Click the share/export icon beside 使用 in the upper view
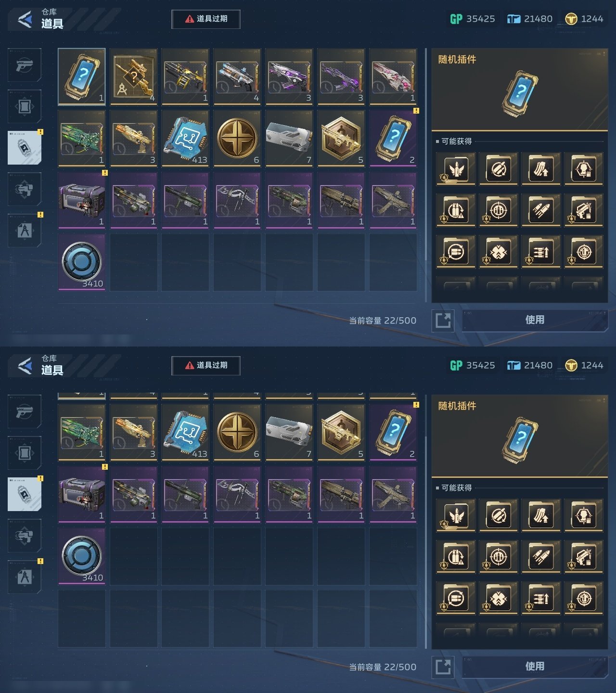Viewport: 616px width, 693px height. 443,321
